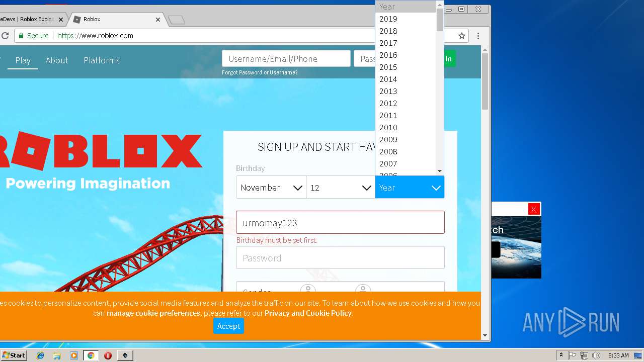Open Forgot Password or Username link
644x362 pixels.
[260, 72]
